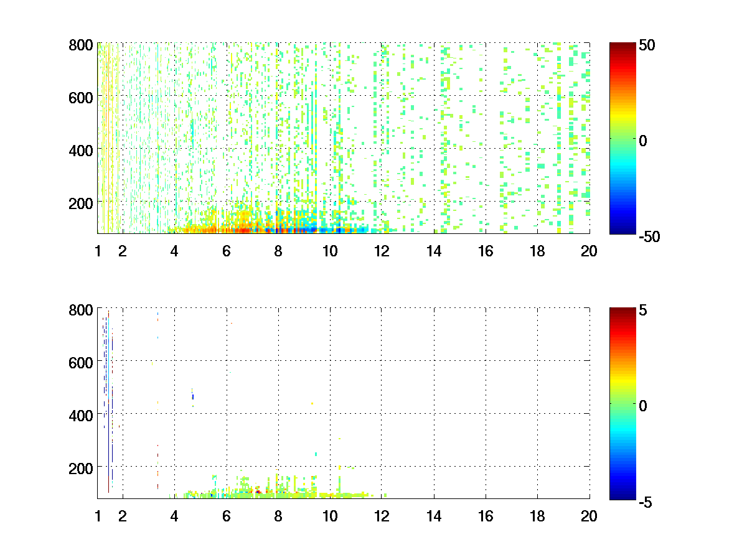Click top plot x-axis tick label 8

278,251
